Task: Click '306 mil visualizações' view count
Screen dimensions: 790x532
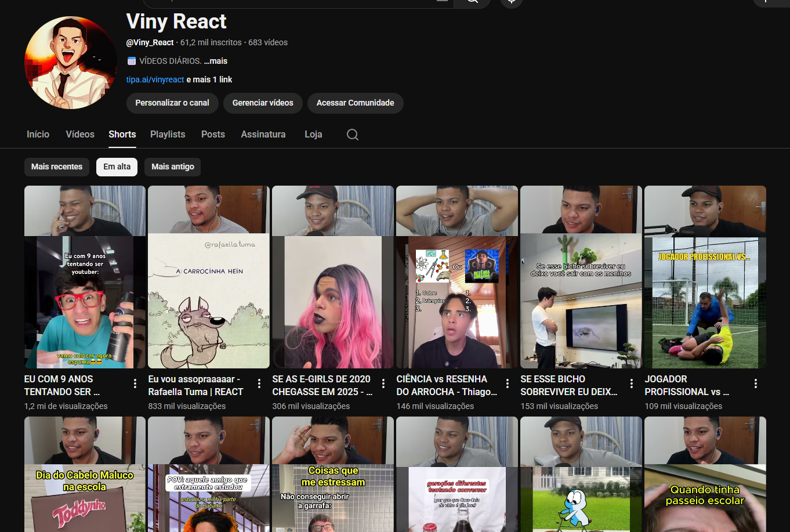Action: point(311,406)
